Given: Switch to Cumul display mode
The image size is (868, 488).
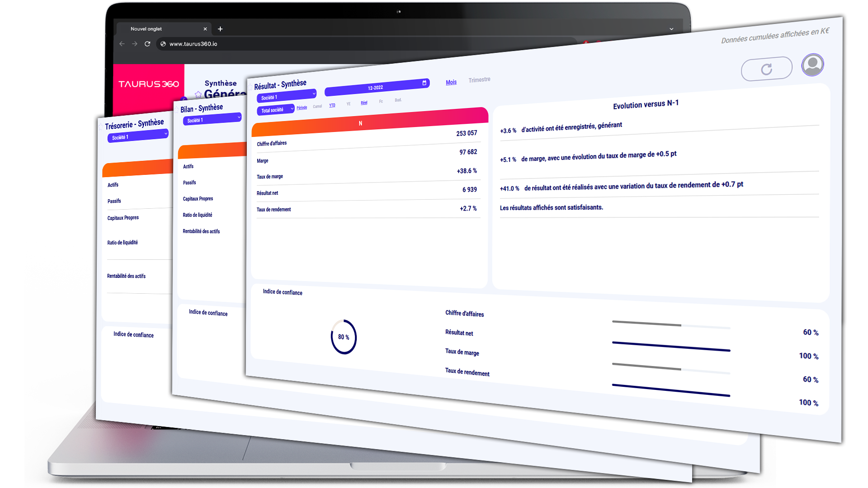Looking at the screenshot, I should pos(317,107).
